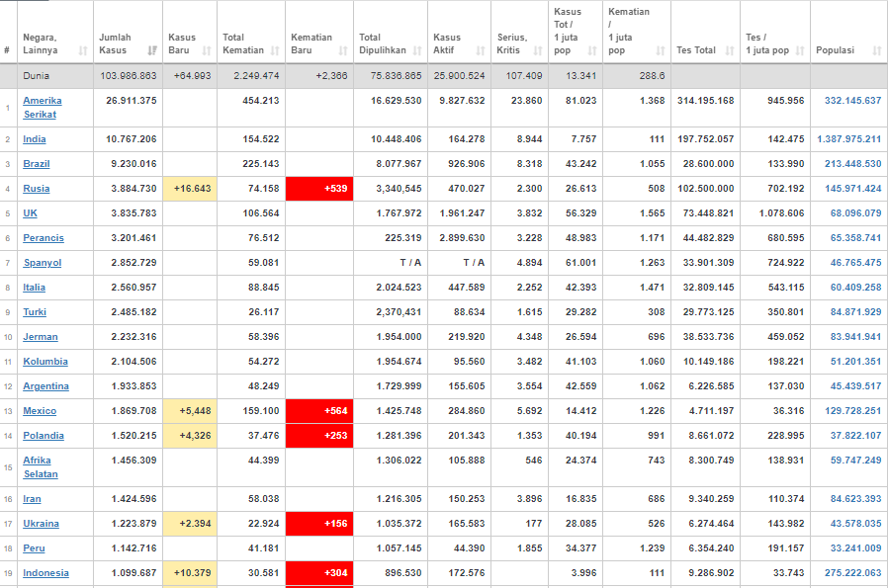Select Mexico new deaths +564 cell
The height and width of the screenshot is (588, 888).
click(319, 411)
